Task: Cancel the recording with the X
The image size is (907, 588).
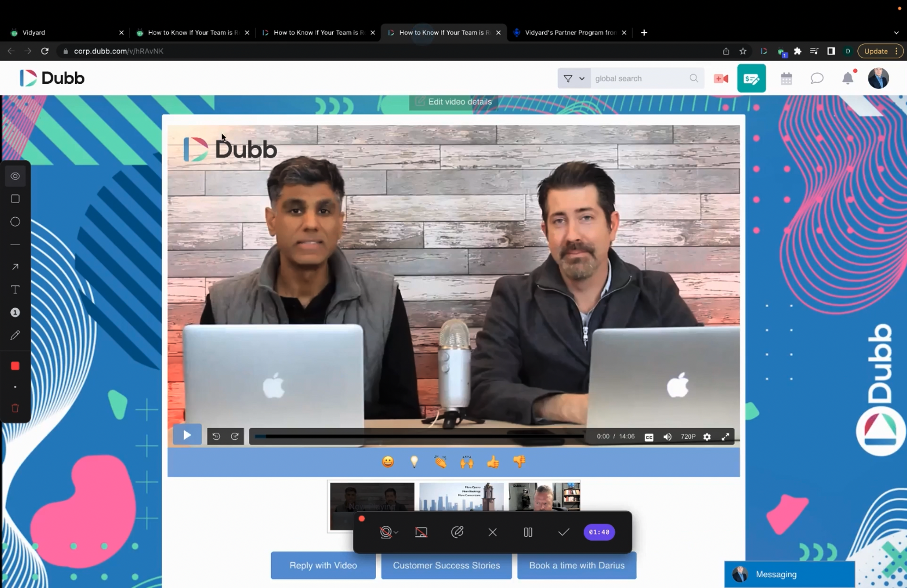Action: 493,532
